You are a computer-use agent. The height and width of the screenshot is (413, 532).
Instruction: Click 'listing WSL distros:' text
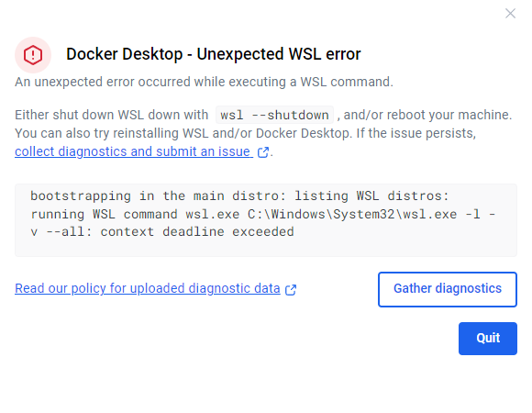coord(371,195)
